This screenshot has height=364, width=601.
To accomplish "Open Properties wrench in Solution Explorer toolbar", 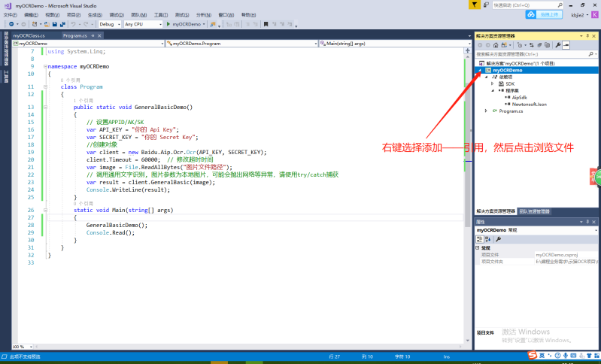I will pos(558,45).
